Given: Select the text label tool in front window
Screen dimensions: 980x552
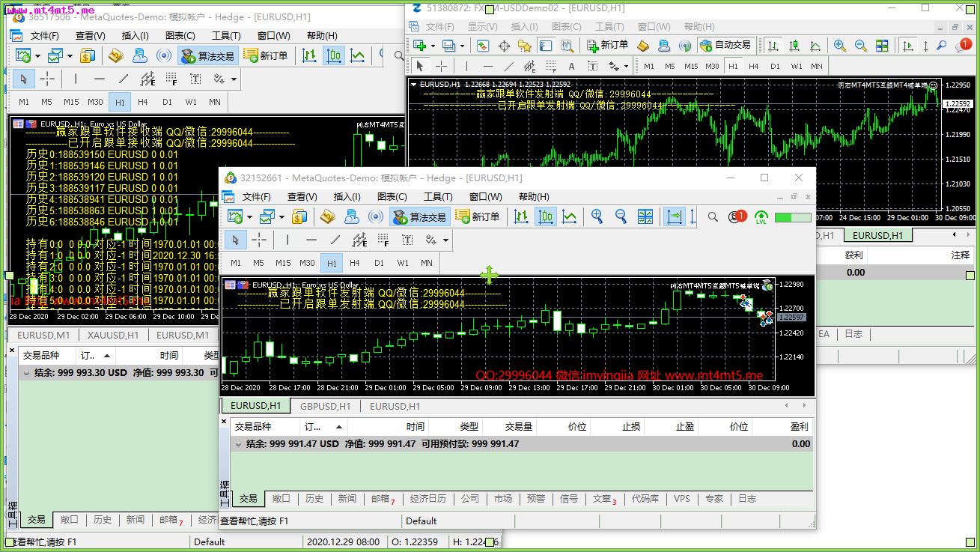Looking at the screenshot, I should [x=407, y=240].
